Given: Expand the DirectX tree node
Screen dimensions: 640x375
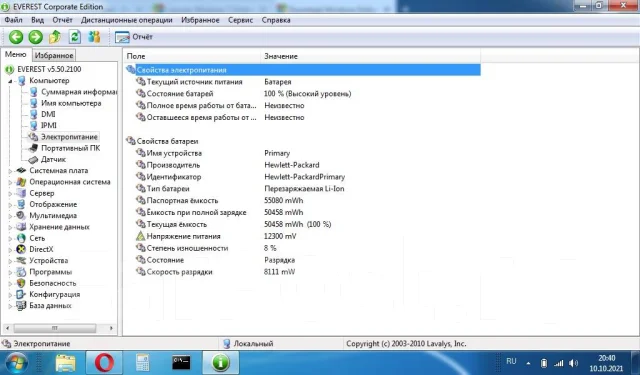Looking at the screenshot, I should pyautogui.click(x=10, y=249).
